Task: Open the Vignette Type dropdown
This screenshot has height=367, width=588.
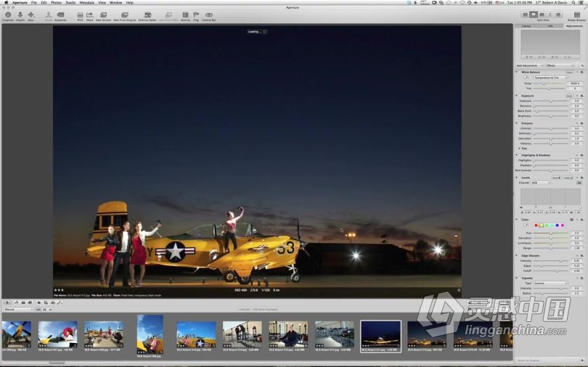Action: (550, 283)
